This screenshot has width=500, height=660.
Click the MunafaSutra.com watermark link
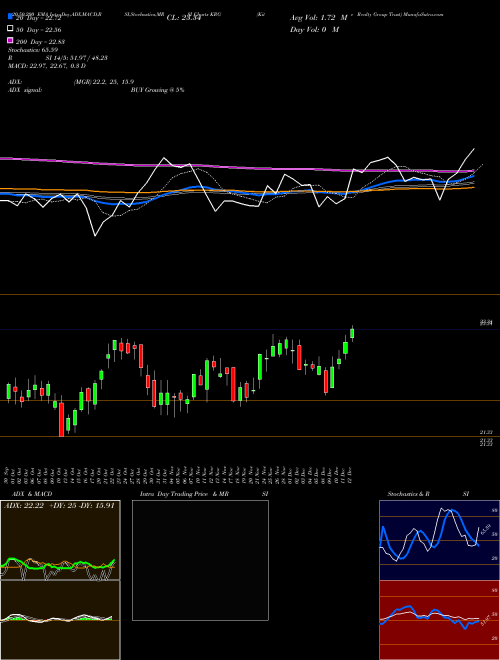point(423,14)
